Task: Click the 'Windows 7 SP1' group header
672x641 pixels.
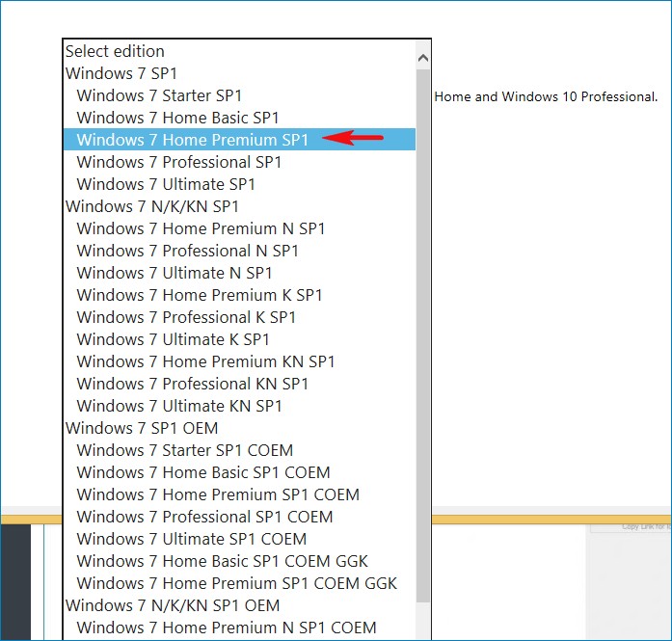Action: 239,73
